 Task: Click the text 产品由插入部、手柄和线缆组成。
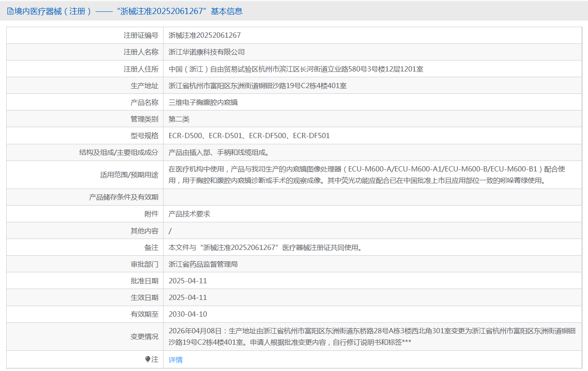[x=219, y=152]
